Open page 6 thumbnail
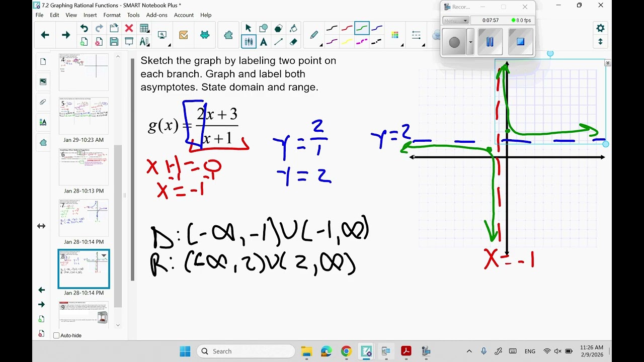This screenshot has width=644, height=362. coord(84,167)
